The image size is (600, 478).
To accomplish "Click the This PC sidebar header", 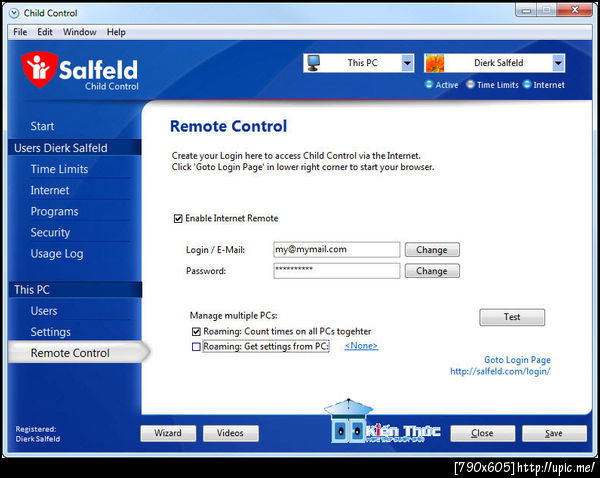I will click(75, 290).
